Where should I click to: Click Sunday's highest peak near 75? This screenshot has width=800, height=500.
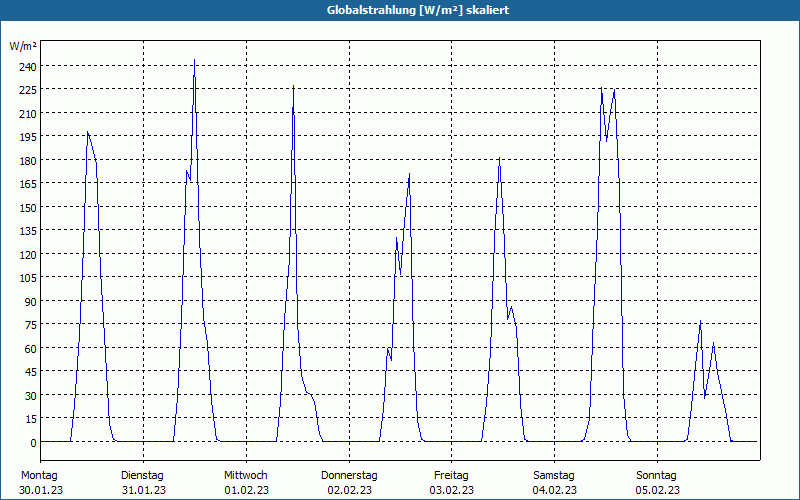point(701,321)
